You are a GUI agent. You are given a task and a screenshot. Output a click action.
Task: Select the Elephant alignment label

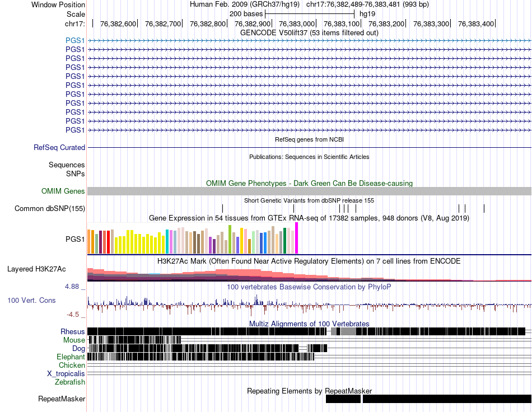[71, 357]
